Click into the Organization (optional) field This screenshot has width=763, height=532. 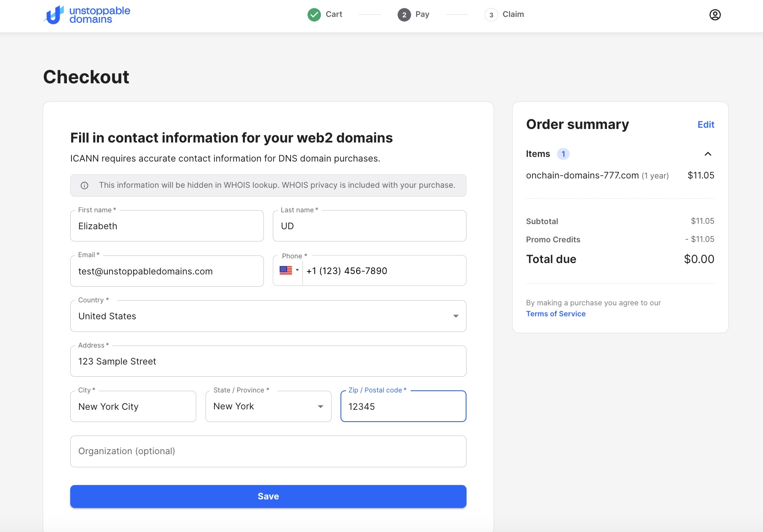click(x=268, y=451)
